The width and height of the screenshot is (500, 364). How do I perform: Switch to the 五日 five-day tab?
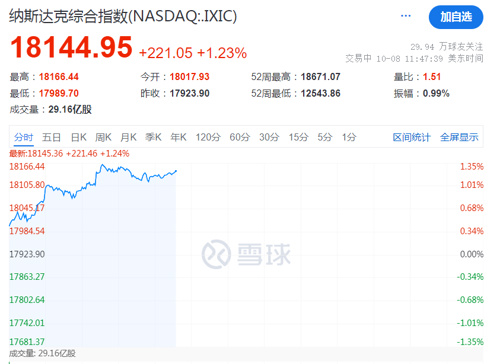[51, 137]
